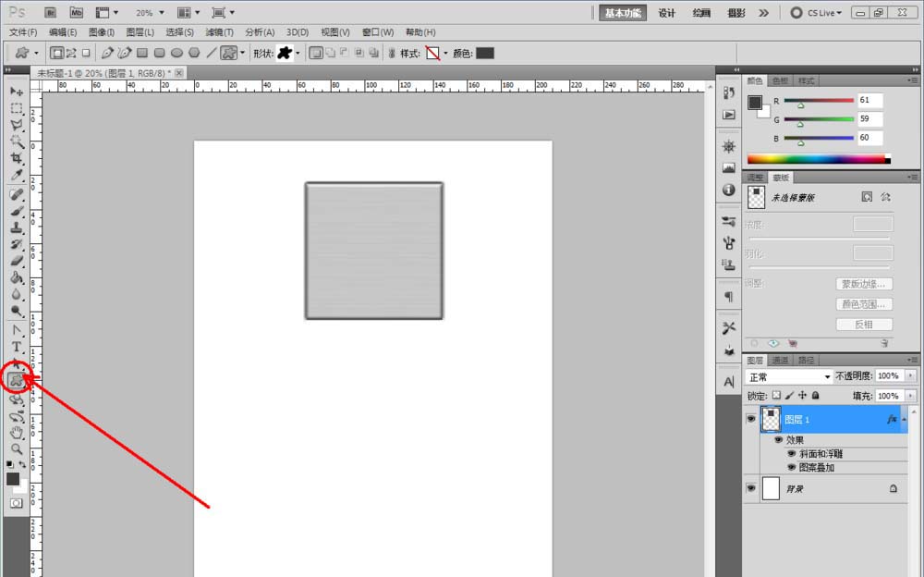Open 填充 fill slider arrow

pos(911,396)
